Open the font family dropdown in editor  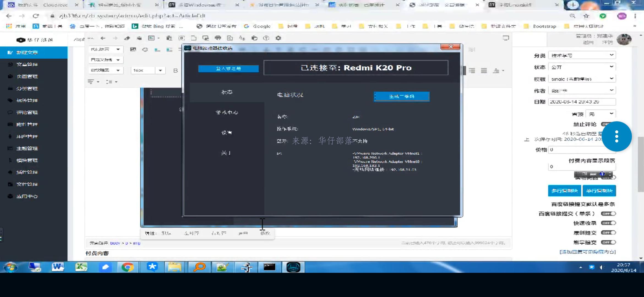pos(106,70)
